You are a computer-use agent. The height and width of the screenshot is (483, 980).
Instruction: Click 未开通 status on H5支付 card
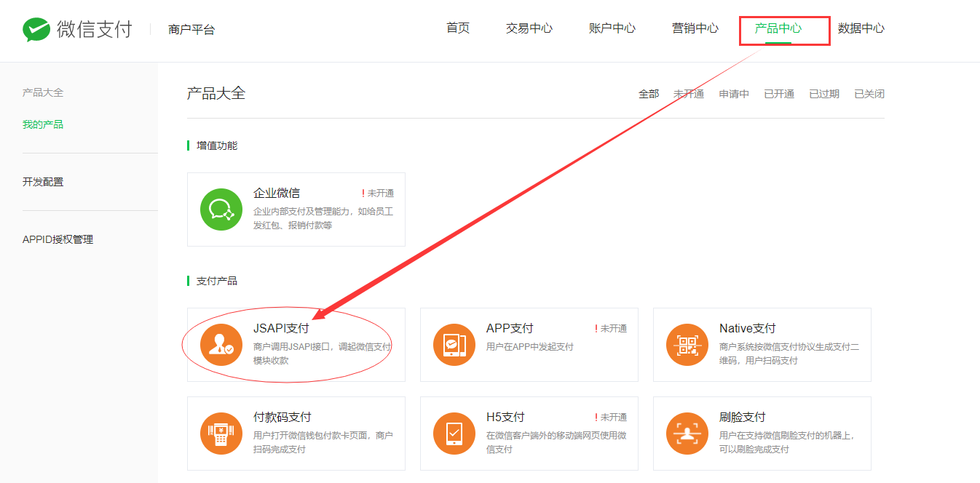coord(611,418)
